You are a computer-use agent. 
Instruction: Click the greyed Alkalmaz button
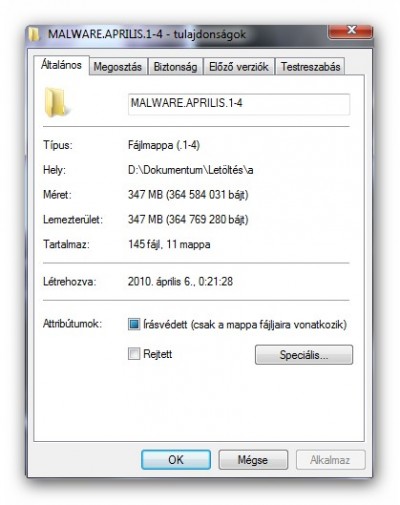click(330, 460)
